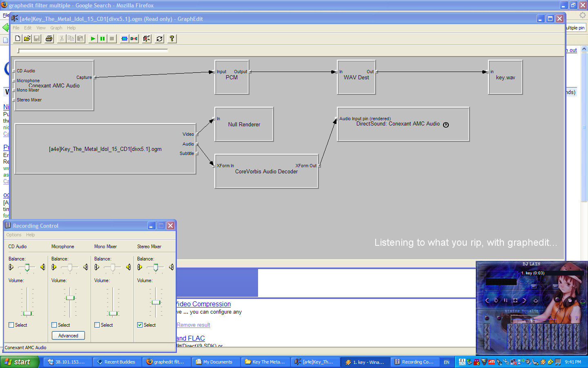This screenshot has height=368, width=588.
Task: Open the Graph menu in GraphEdit
Action: point(56,28)
